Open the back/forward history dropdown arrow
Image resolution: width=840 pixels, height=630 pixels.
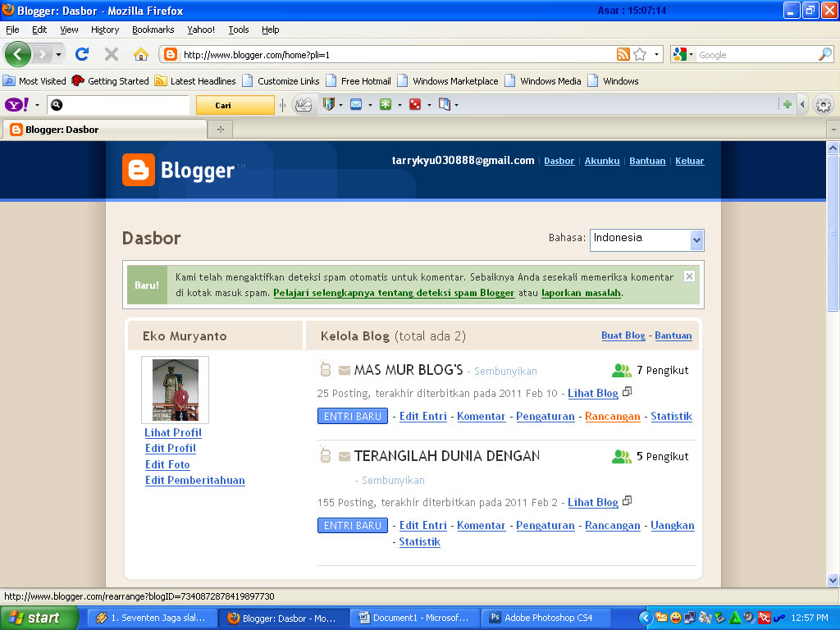point(58,54)
